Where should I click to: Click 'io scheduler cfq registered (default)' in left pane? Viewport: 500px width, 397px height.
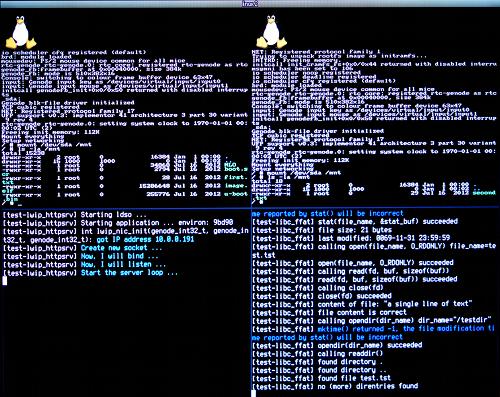74,52
